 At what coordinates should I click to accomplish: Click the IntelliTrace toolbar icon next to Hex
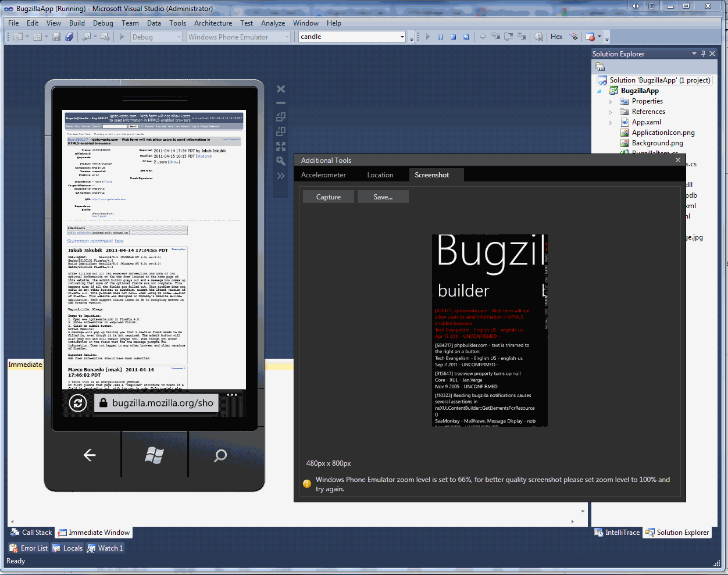(573, 37)
